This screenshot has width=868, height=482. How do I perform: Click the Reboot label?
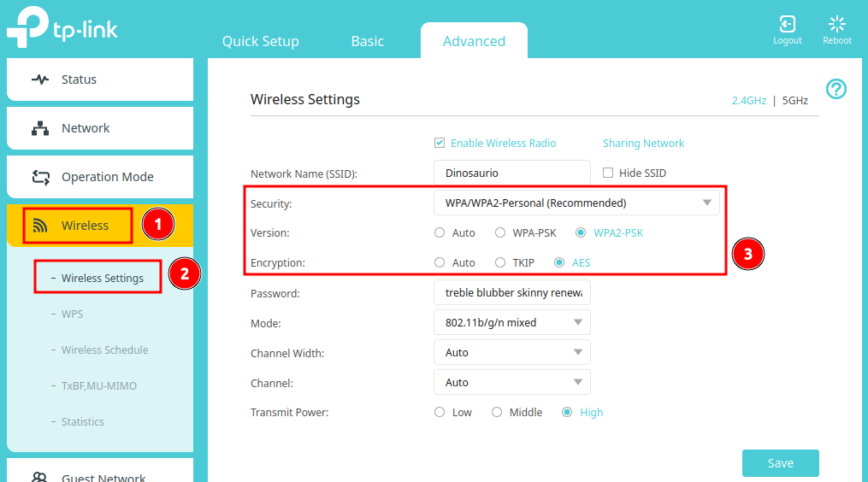837,40
